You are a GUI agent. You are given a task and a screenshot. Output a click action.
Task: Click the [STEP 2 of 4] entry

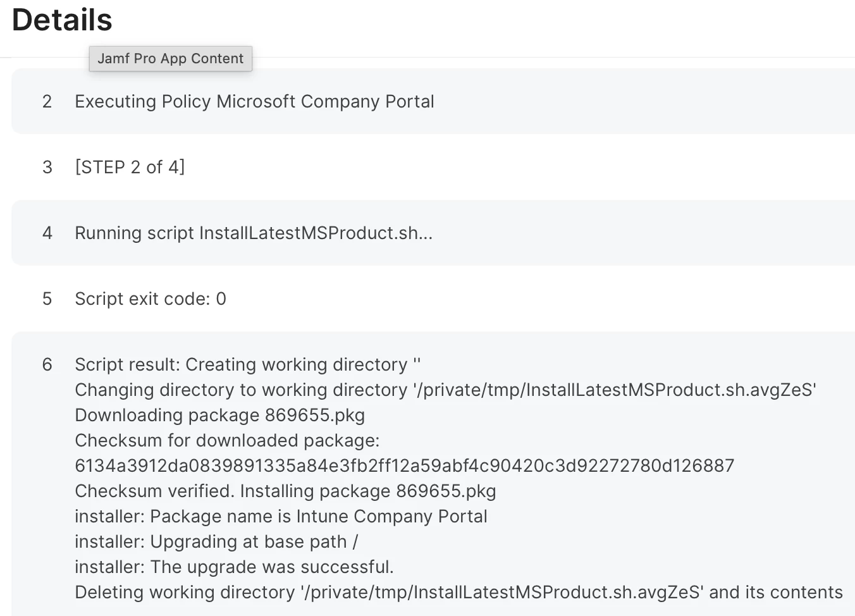click(x=130, y=168)
